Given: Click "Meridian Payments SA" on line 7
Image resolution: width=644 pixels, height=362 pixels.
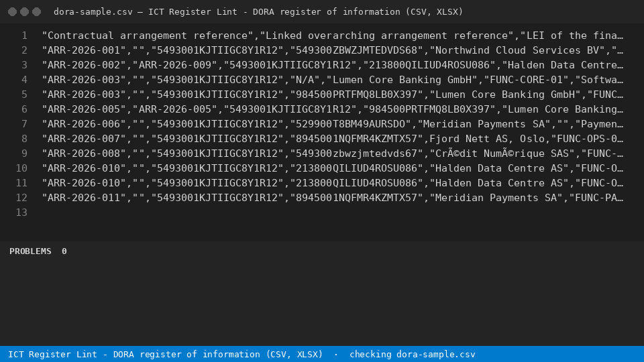Looking at the screenshot, I should (484, 125).
